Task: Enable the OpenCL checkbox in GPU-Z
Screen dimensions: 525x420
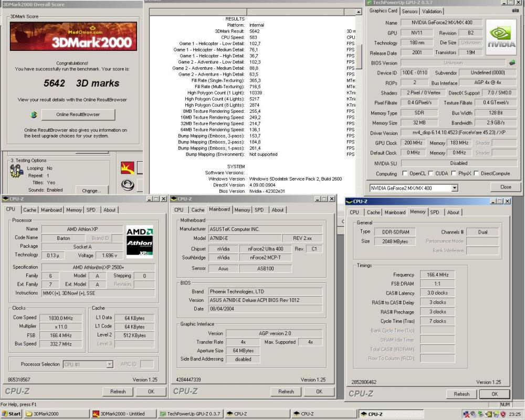Action: pos(405,173)
